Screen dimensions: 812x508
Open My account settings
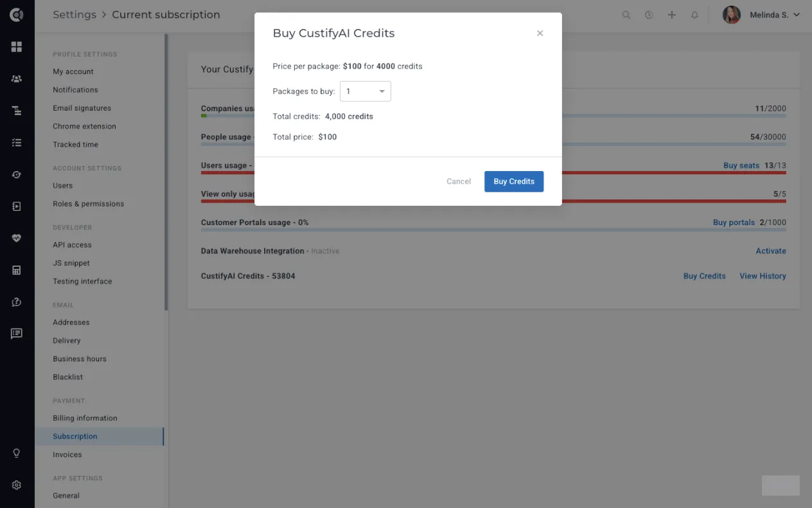(x=73, y=71)
